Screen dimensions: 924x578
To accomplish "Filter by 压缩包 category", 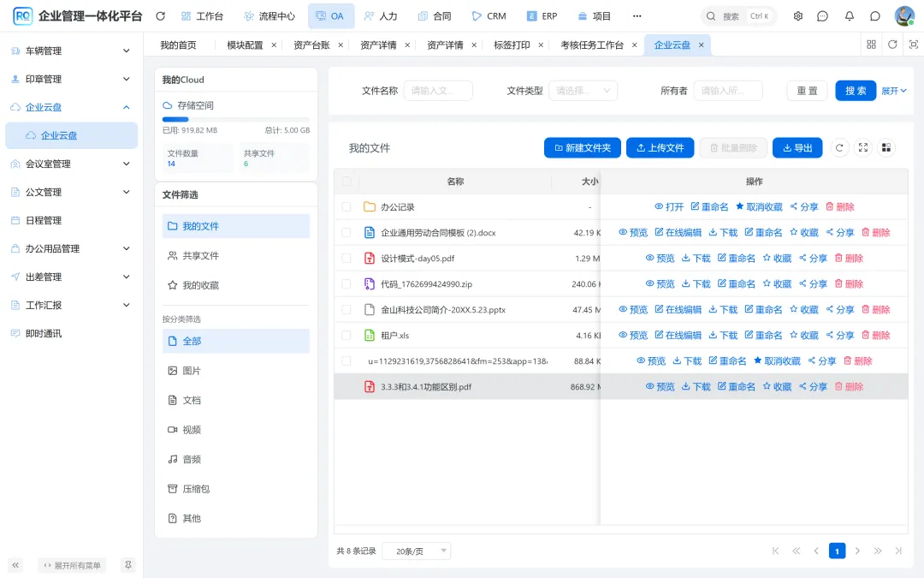I will pos(236,489).
